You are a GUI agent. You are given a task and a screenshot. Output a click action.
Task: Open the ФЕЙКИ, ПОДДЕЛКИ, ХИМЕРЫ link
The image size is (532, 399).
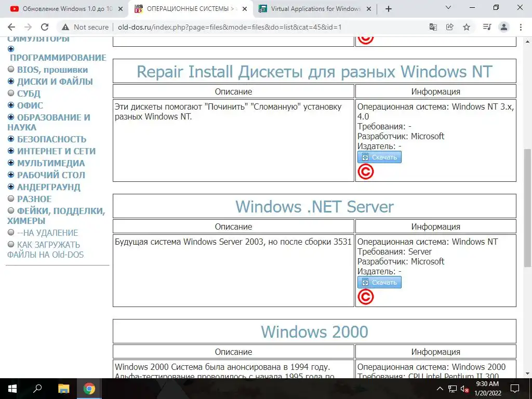click(56, 216)
